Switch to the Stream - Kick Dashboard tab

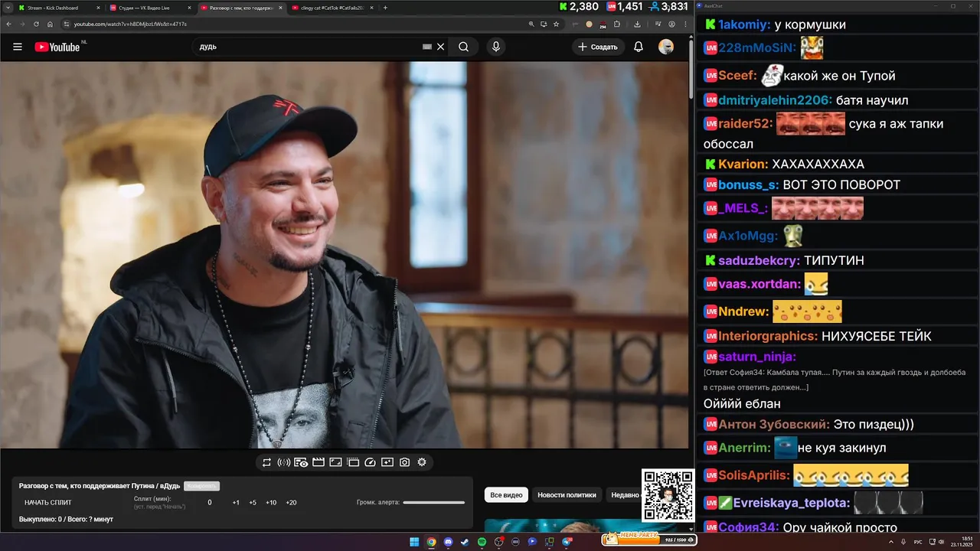click(57, 8)
